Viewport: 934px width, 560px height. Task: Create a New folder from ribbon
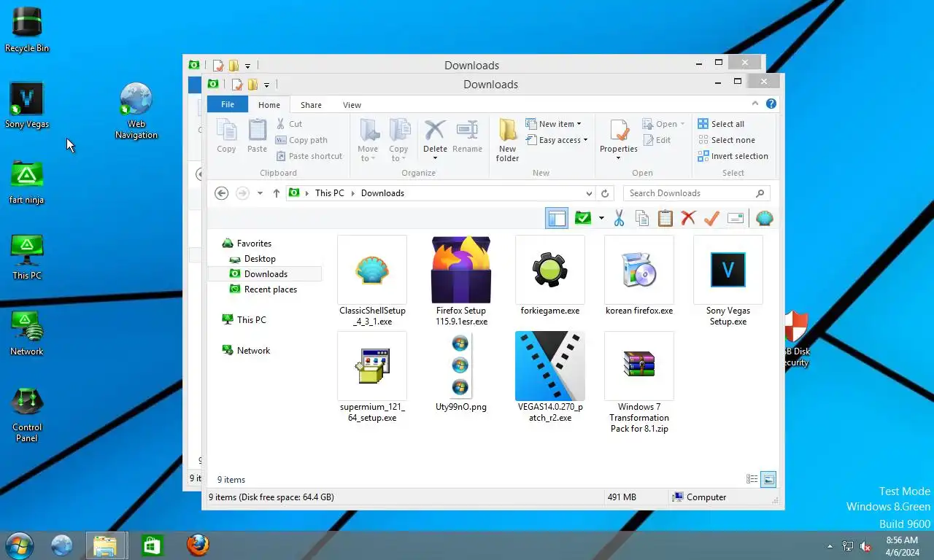click(x=508, y=140)
